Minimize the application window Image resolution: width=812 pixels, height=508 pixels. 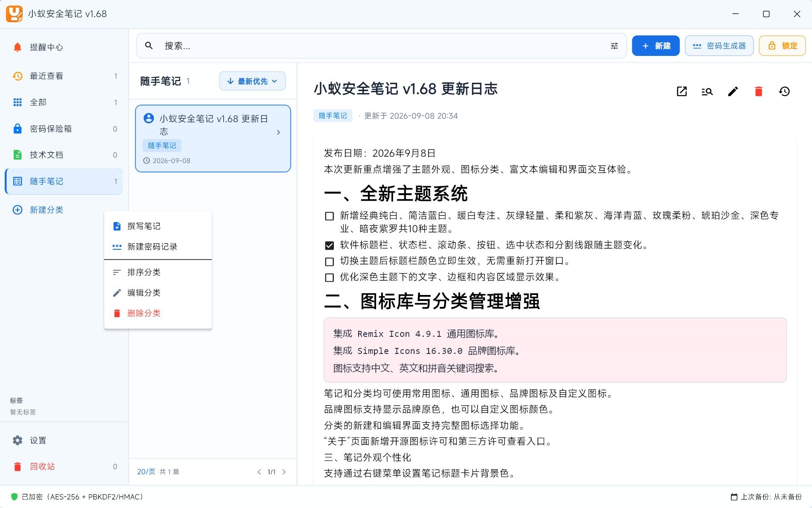(x=736, y=14)
